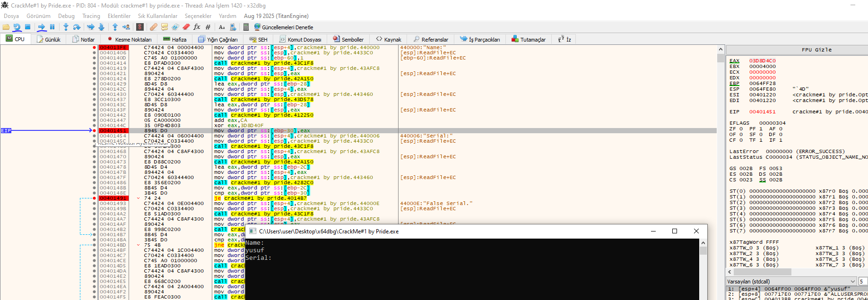Toggle breakpoint dot at address 00401473
This screenshot has height=300, width=868.
click(x=95, y=162)
